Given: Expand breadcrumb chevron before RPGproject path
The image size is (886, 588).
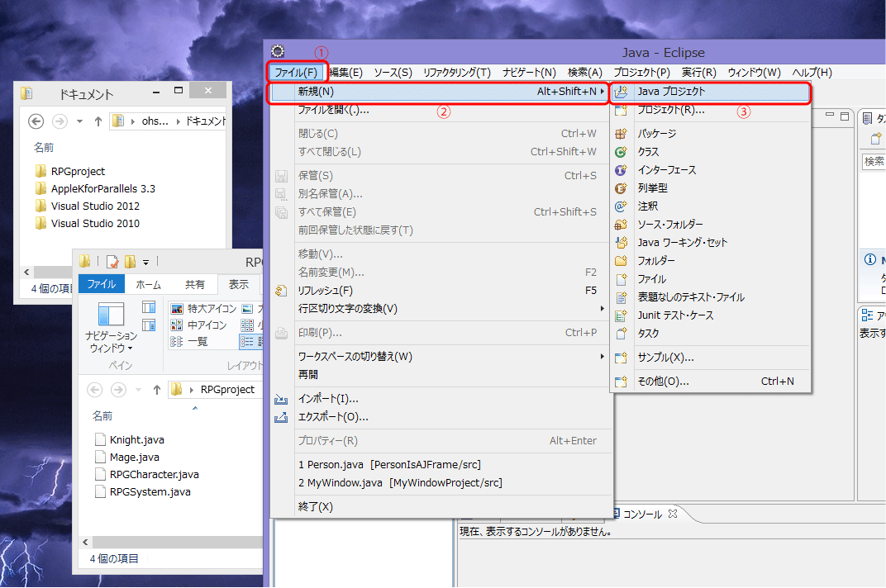Looking at the screenshot, I should pos(192,390).
